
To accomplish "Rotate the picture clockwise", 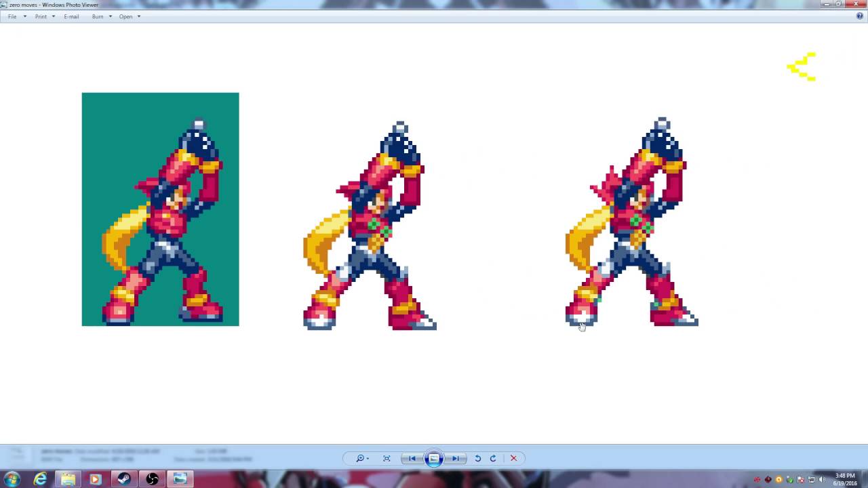I will tap(493, 458).
